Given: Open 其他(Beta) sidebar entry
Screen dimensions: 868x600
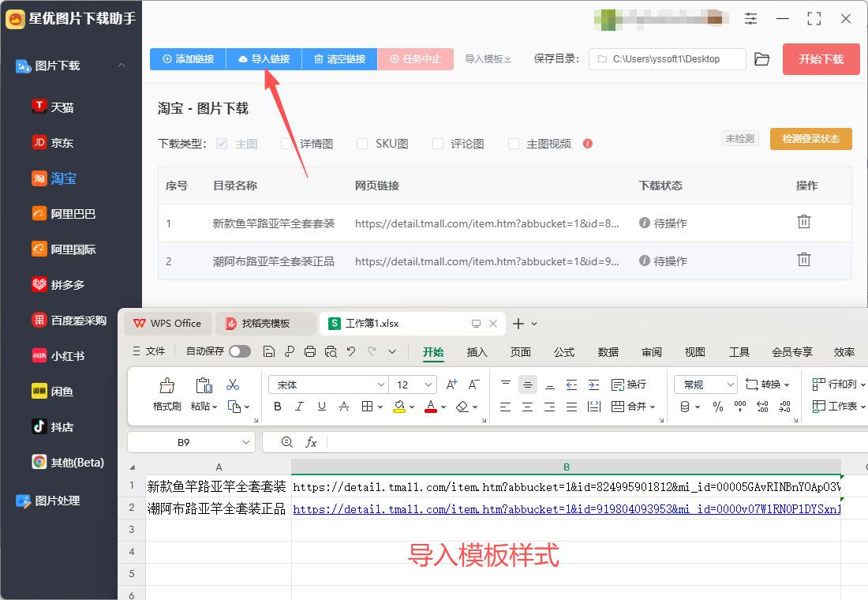Looking at the screenshot, I should click(68, 462).
